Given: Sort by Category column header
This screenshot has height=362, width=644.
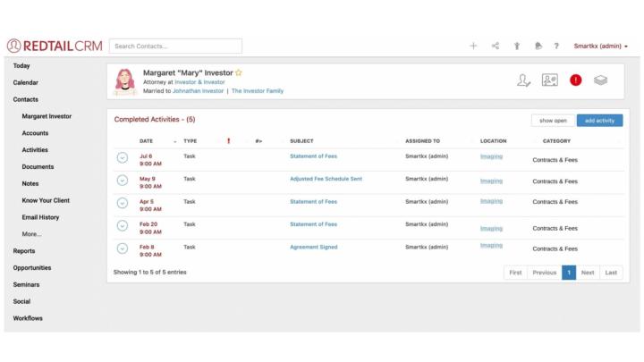Looking at the screenshot, I should click(556, 141).
